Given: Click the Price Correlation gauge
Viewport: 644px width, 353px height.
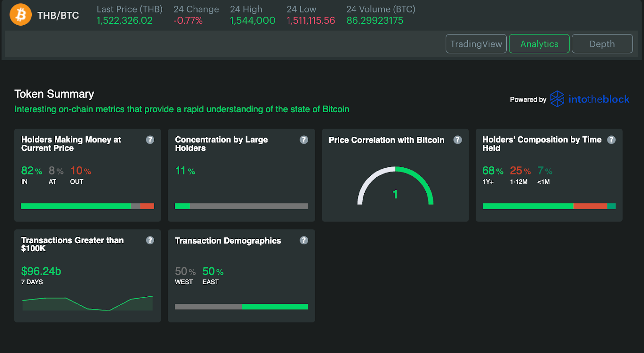Looking at the screenshot, I should 395,186.
